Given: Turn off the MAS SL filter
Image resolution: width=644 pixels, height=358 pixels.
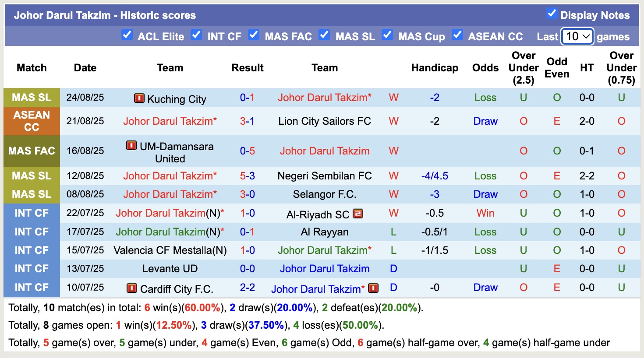Looking at the screenshot, I should pos(324,35).
